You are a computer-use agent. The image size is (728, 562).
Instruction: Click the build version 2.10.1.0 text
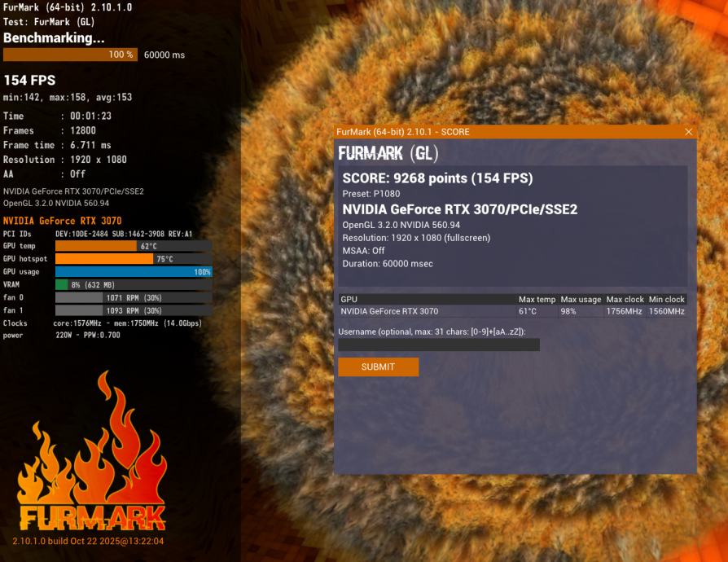88,541
